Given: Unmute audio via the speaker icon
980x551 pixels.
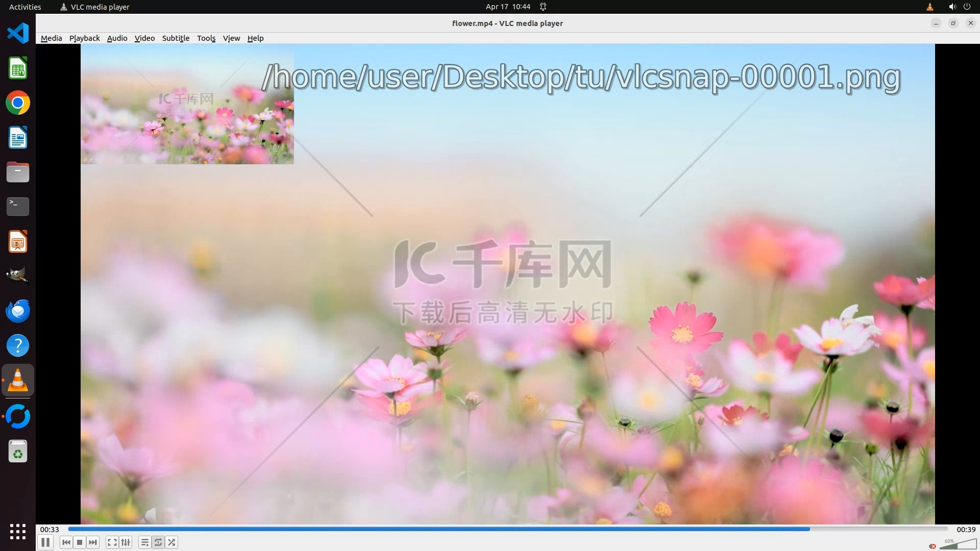Looking at the screenshot, I should [x=933, y=546].
